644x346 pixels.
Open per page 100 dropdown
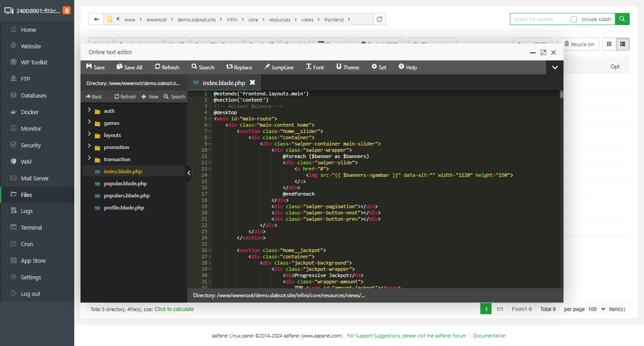597,309
